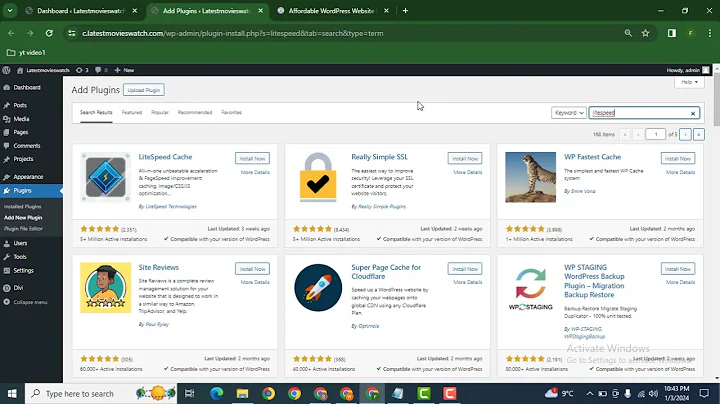Switch to the Popular tab

coord(160,112)
